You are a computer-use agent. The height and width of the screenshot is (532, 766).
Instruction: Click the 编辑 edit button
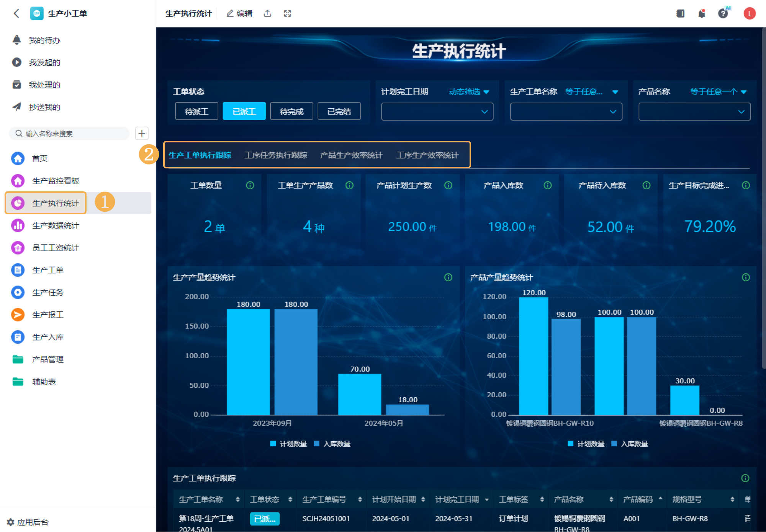239,13
